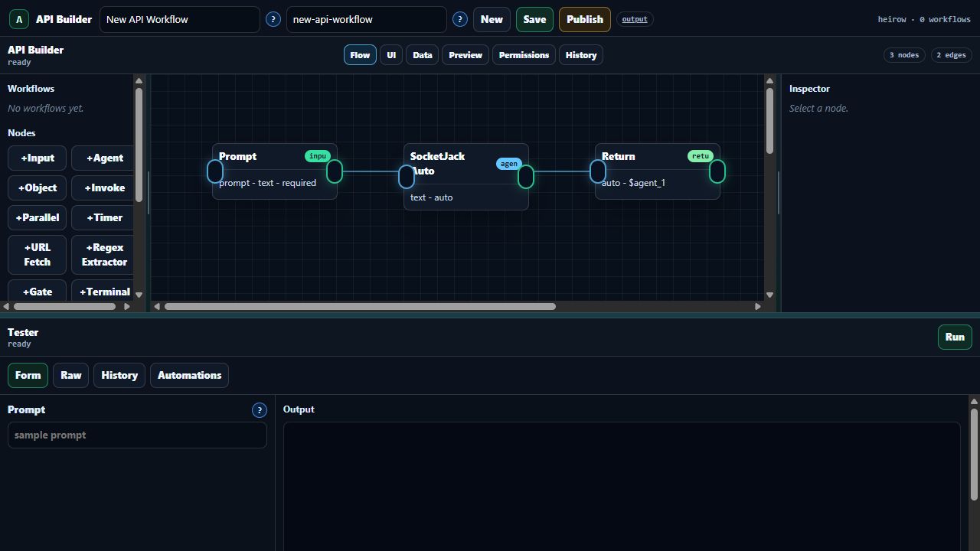This screenshot has width=980, height=551.
Task: Open the top History tab
Action: pos(581,55)
